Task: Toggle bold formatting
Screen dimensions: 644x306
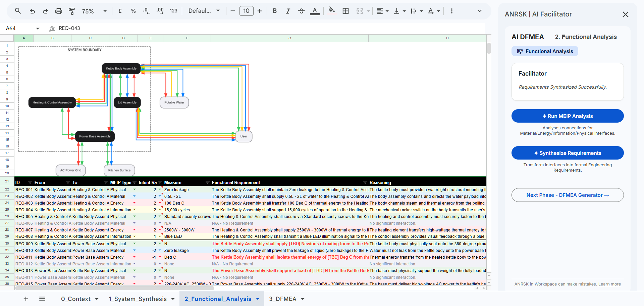Action: click(274, 11)
